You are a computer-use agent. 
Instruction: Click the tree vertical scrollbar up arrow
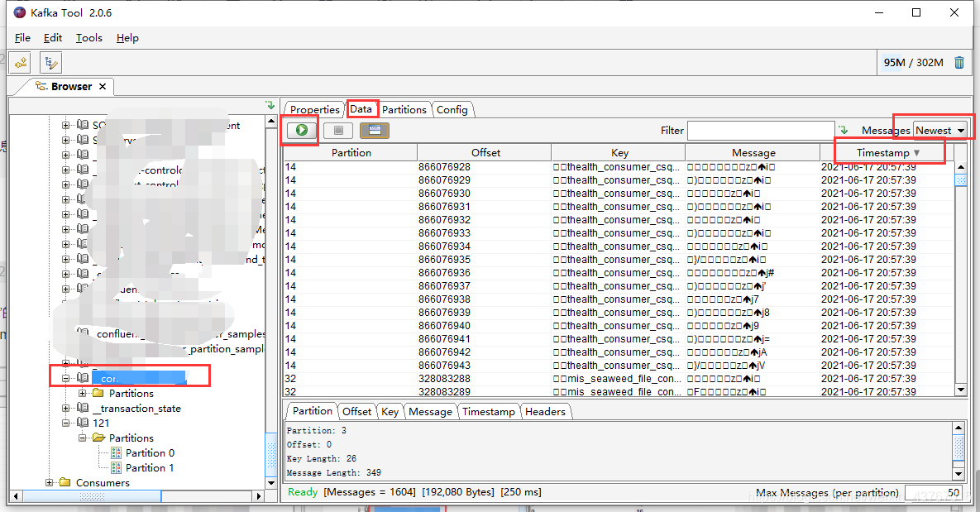[271, 121]
